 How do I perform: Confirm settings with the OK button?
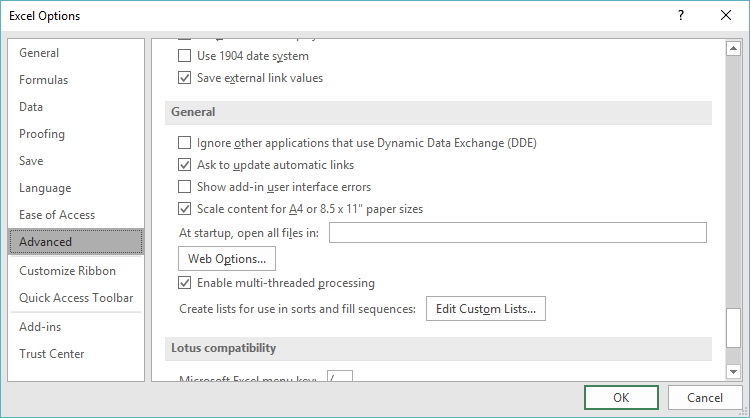click(620, 397)
